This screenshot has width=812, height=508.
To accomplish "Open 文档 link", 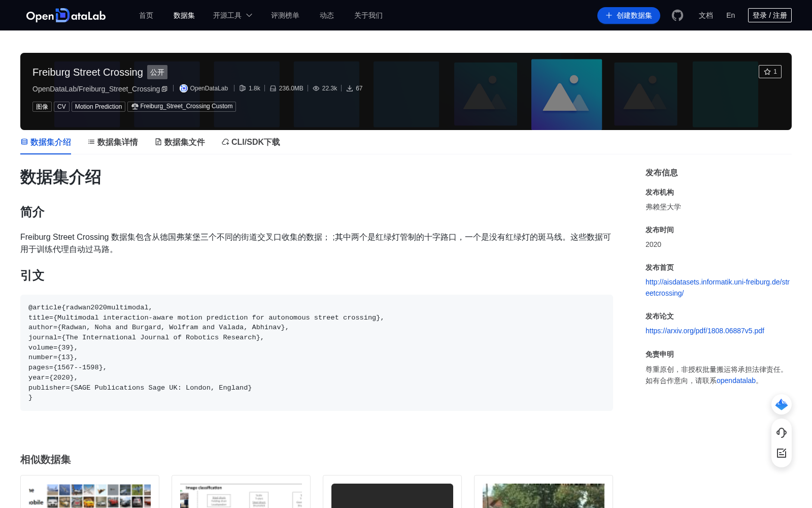I will [706, 15].
